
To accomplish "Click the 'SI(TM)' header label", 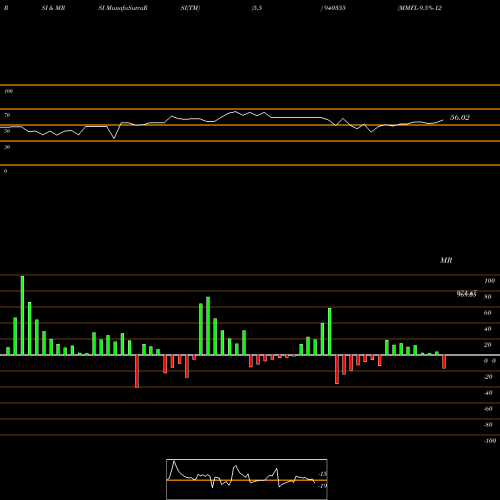I will coord(190,8).
